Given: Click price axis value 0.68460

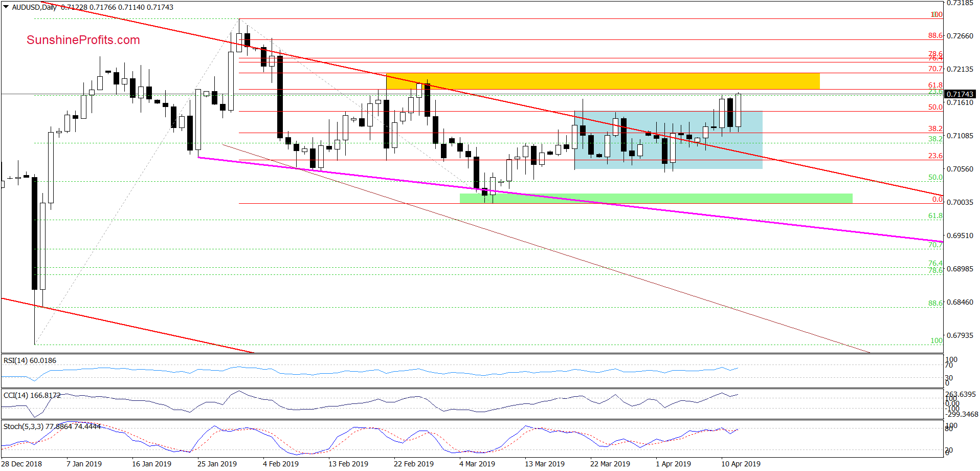Looking at the screenshot, I should (960, 302).
